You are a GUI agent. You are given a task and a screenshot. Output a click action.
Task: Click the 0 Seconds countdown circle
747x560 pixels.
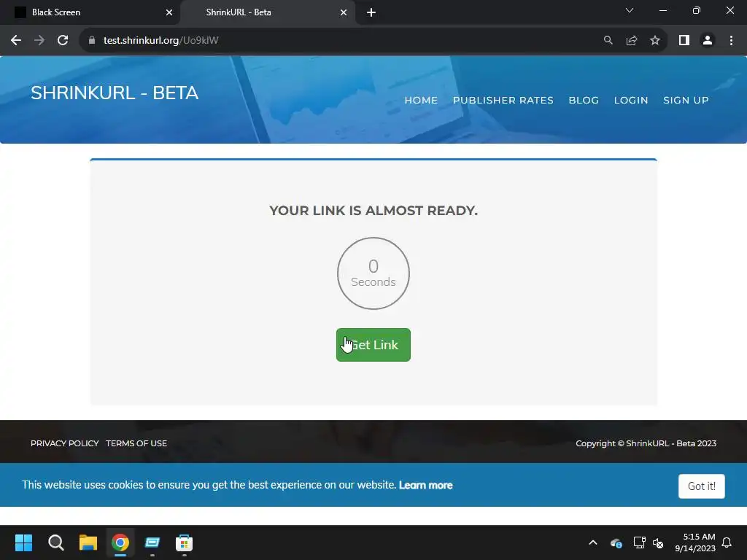pyautogui.click(x=373, y=273)
